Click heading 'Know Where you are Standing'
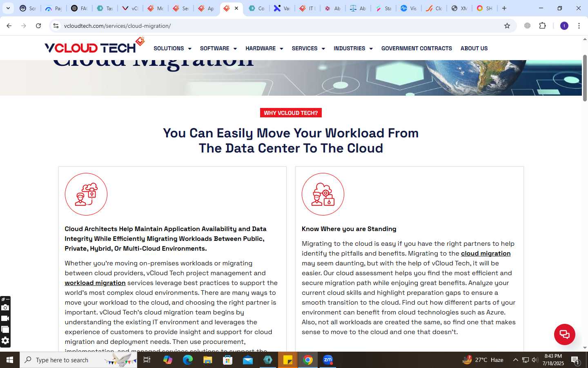 tap(349, 229)
